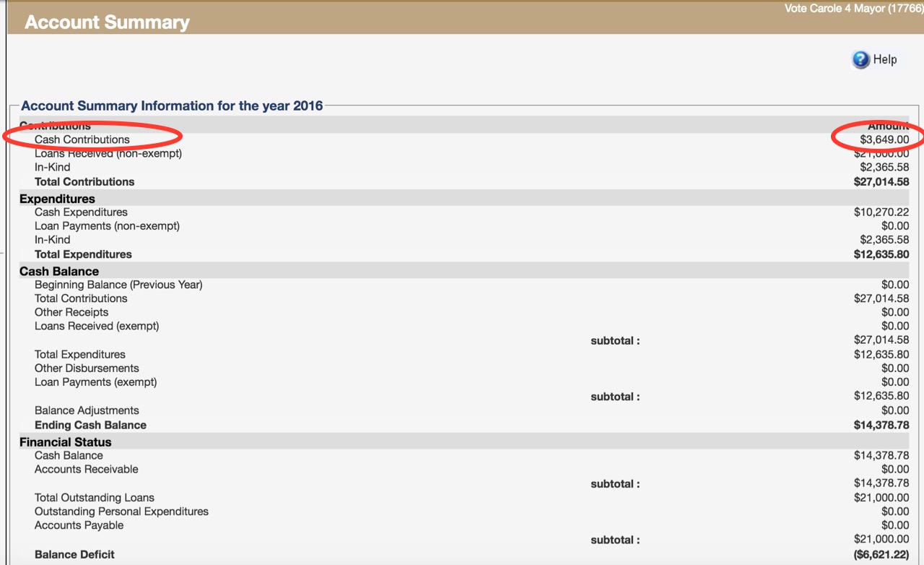924x565 pixels.
Task: Select the Cash Balance section header
Action: click(59, 272)
